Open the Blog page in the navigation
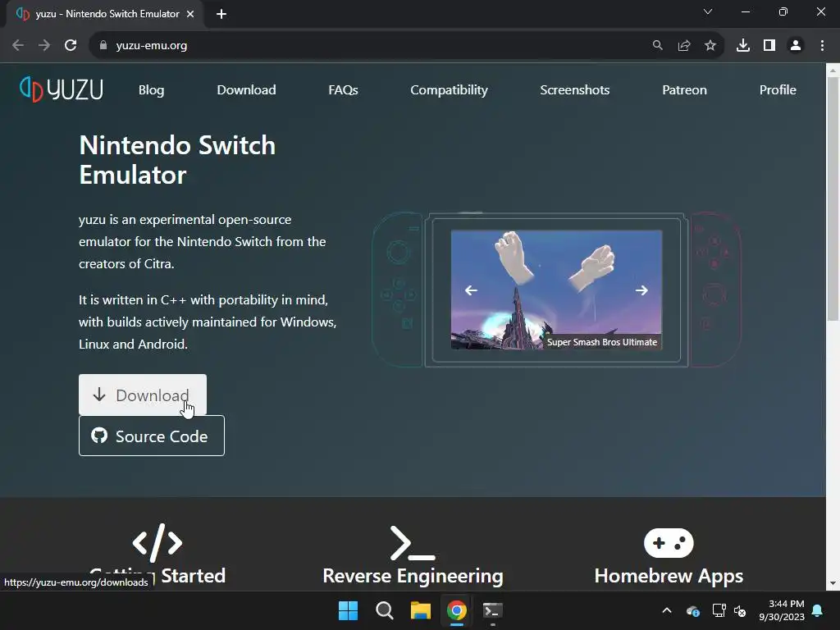The width and height of the screenshot is (840, 630). click(x=152, y=90)
